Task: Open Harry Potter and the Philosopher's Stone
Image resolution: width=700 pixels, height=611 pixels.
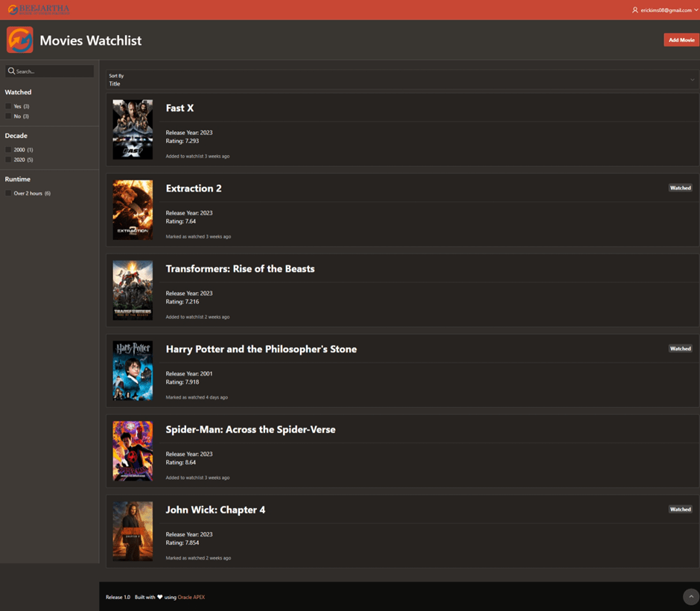Action: pos(261,349)
